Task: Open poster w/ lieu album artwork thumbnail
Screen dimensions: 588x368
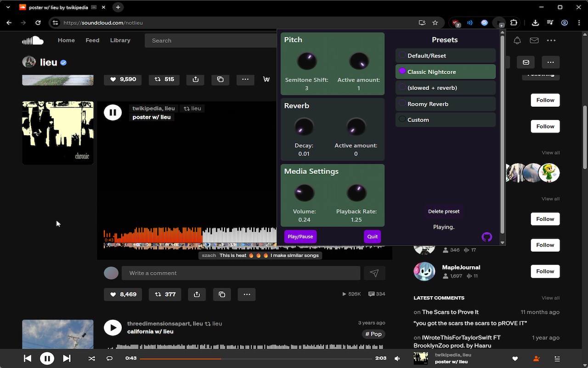Action: click(58, 133)
